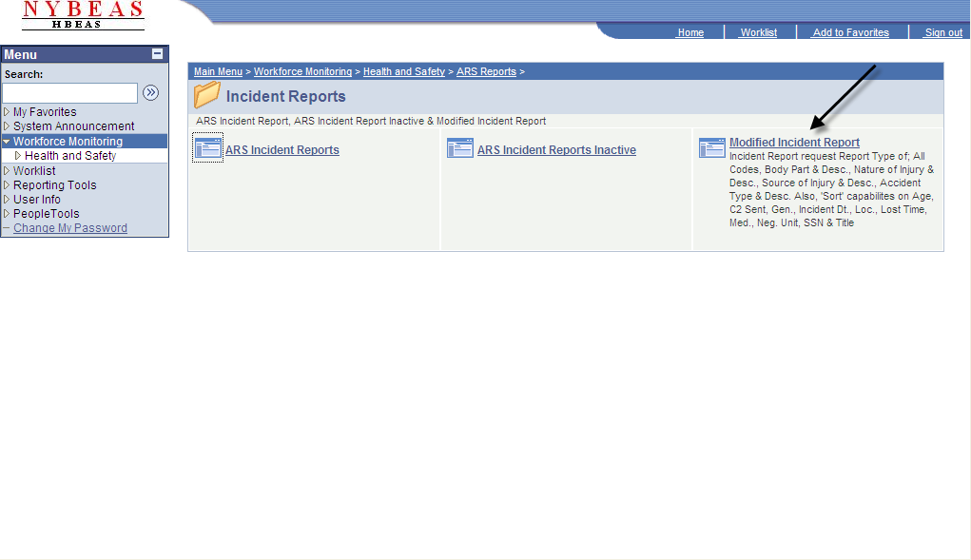Click the Incident Reports folder icon
Image resolution: width=971 pixels, height=560 pixels.
point(206,95)
